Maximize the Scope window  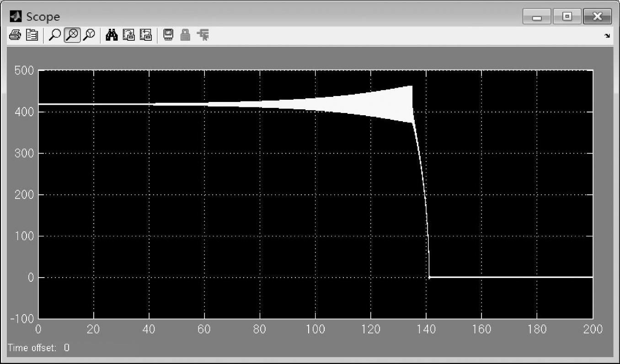[x=567, y=16]
